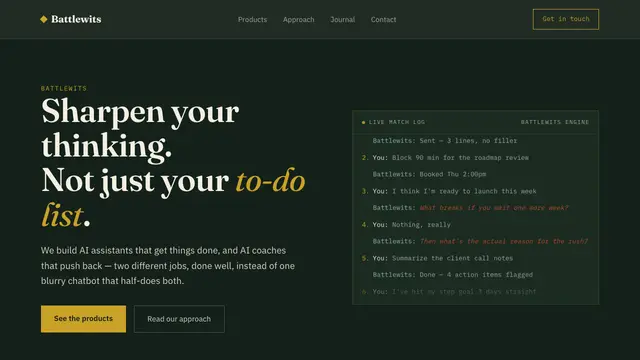
Task: Click the red reply about waiting one more week
Action: (494, 208)
